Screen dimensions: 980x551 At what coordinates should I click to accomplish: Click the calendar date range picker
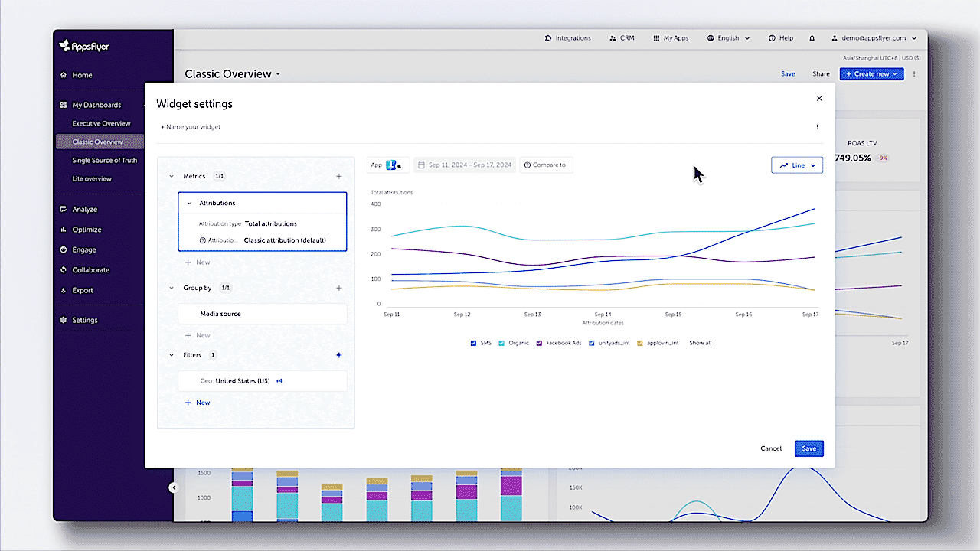coord(464,165)
